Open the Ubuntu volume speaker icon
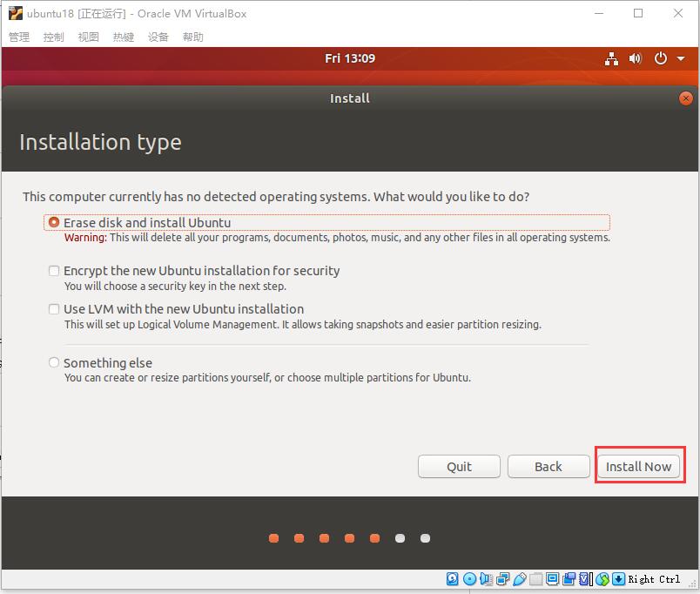700x594 pixels. tap(636, 58)
